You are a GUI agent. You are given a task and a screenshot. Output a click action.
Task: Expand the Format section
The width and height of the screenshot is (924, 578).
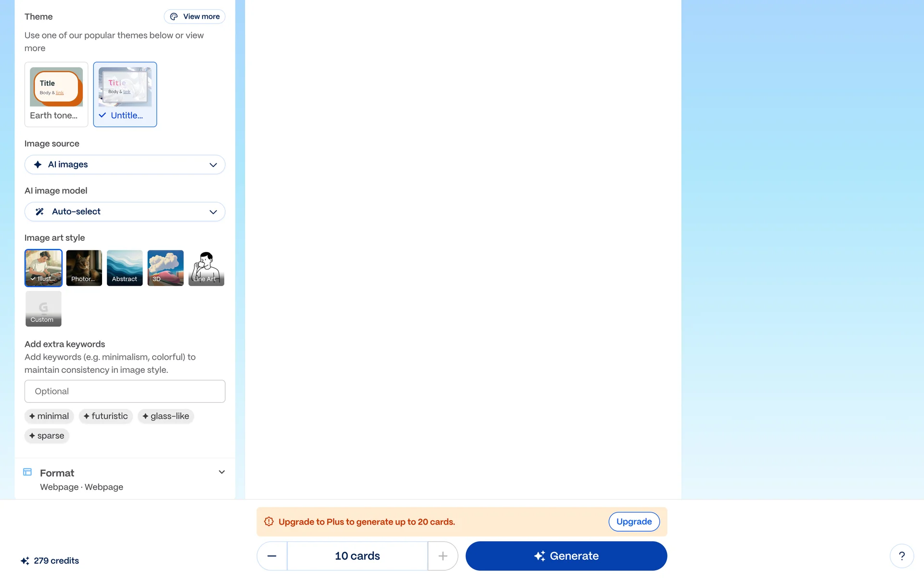pyautogui.click(x=221, y=472)
